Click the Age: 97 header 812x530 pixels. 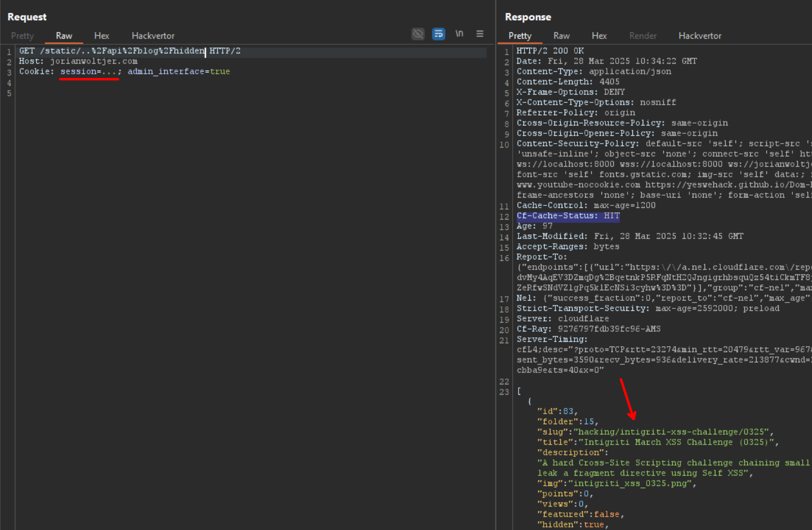(534, 226)
